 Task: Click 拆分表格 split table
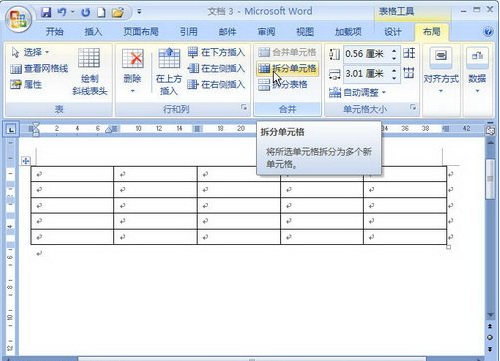pos(283,84)
